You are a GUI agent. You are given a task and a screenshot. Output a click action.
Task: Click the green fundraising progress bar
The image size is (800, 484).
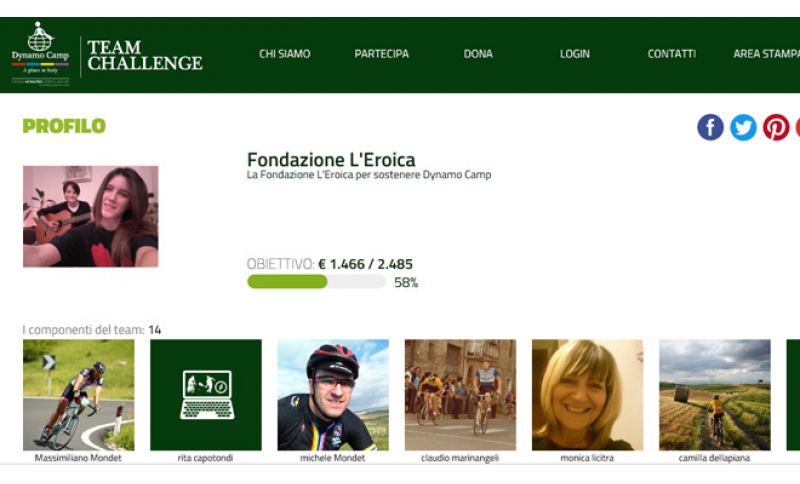pyautogui.click(x=316, y=282)
